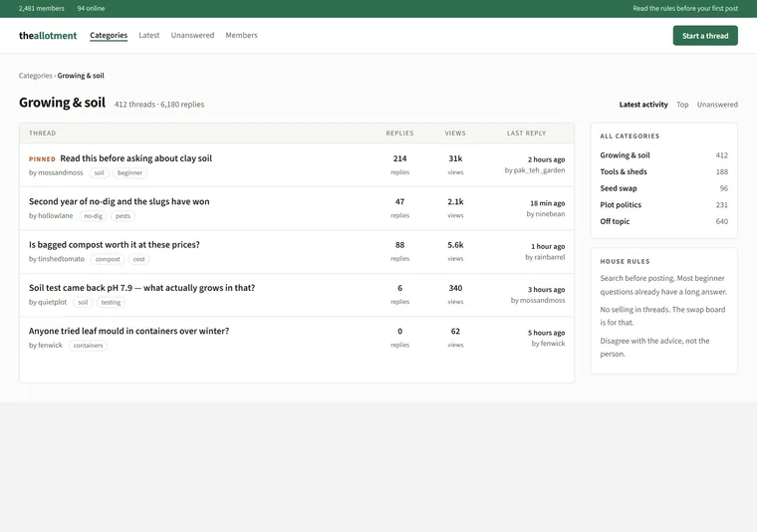Click the soil tag on pinned thread
This screenshot has height=532, width=757.
[x=99, y=172]
